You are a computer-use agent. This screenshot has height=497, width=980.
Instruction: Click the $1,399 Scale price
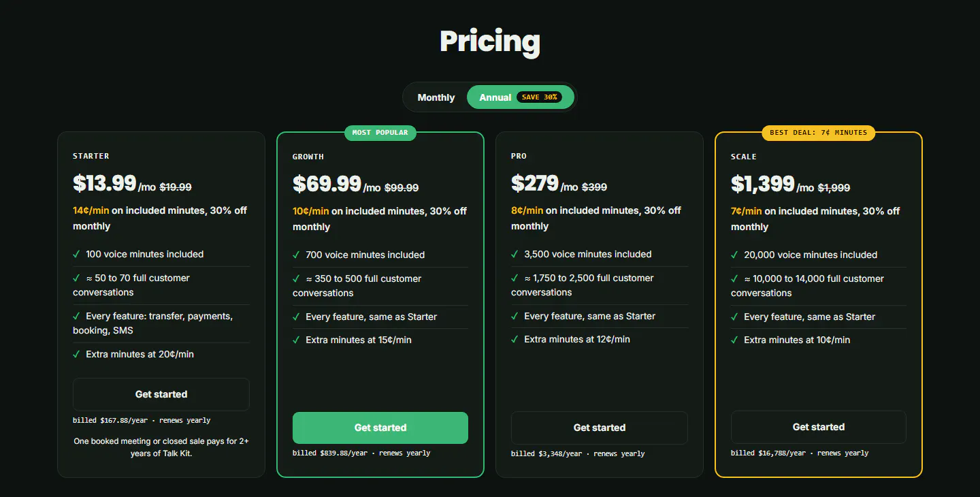point(763,184)
